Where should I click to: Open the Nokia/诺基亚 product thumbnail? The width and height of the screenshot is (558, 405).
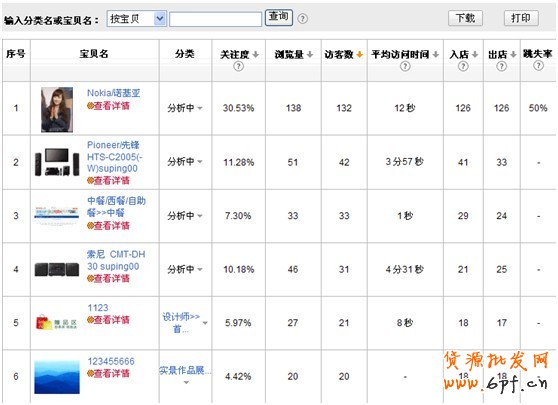[57, 110]
